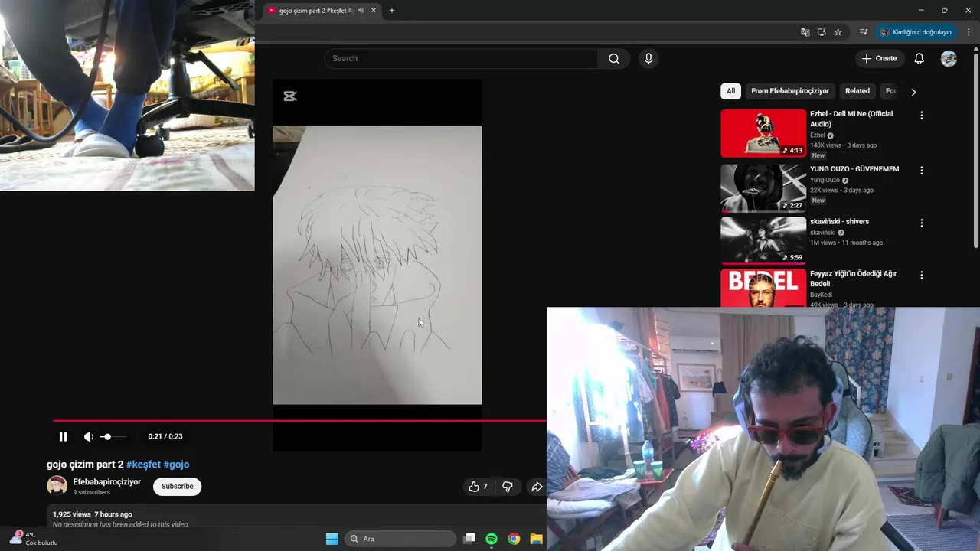
Task: Bookmark this page with the star icon
Action: tap(838, 32)
